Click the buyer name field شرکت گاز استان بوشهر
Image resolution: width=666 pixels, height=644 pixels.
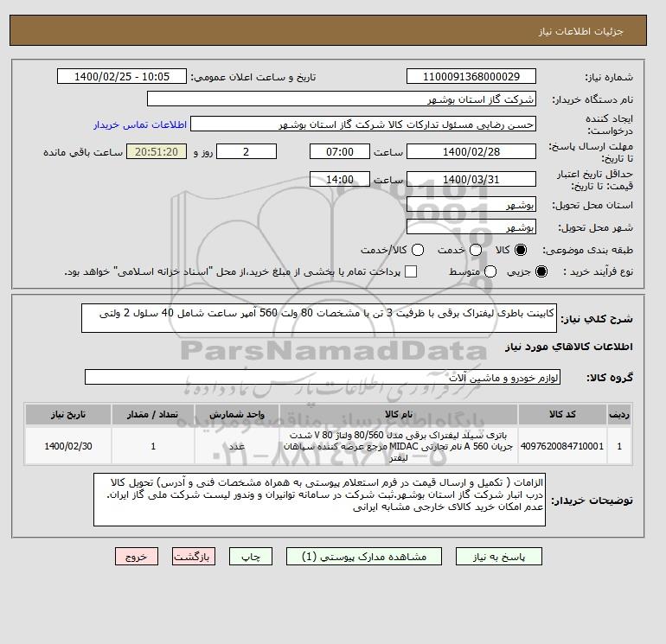point(342,99)
